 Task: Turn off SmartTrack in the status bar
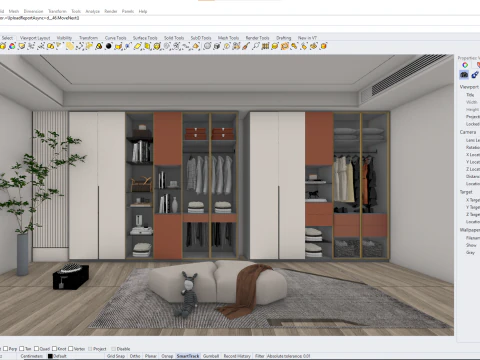pyautogui.click(x=188, y=356)
